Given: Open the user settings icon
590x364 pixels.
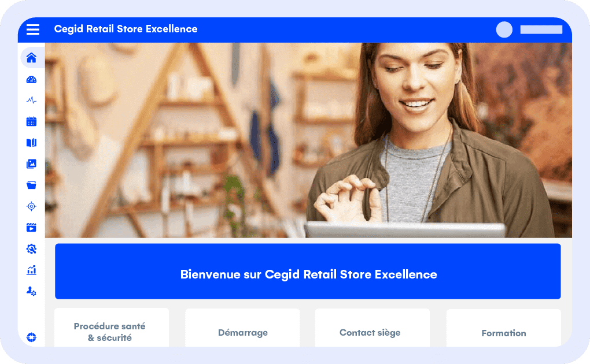Looking at the screenshot, I should [31, 291].
